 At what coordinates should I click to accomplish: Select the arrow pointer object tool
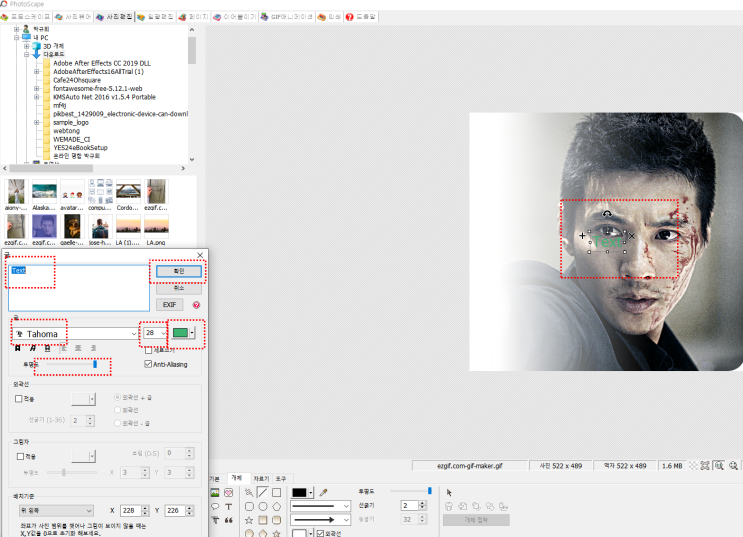(x=449, y=493)
